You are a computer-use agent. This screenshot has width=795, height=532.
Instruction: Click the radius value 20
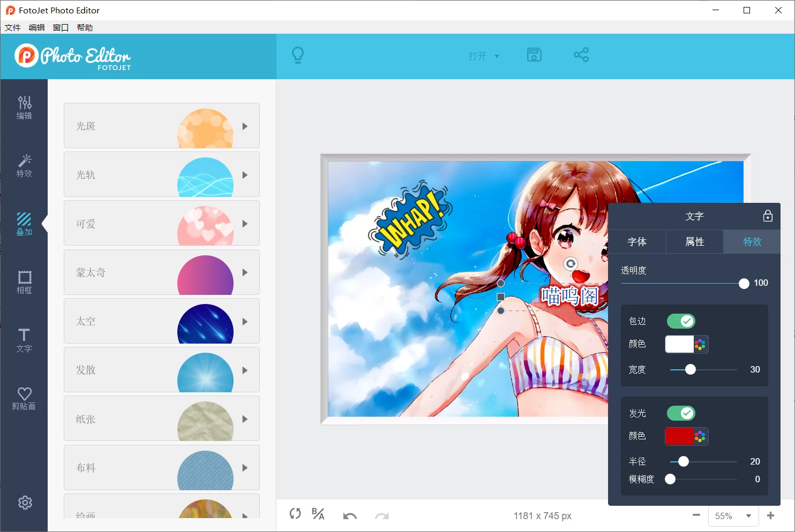[x=755, y=462]
